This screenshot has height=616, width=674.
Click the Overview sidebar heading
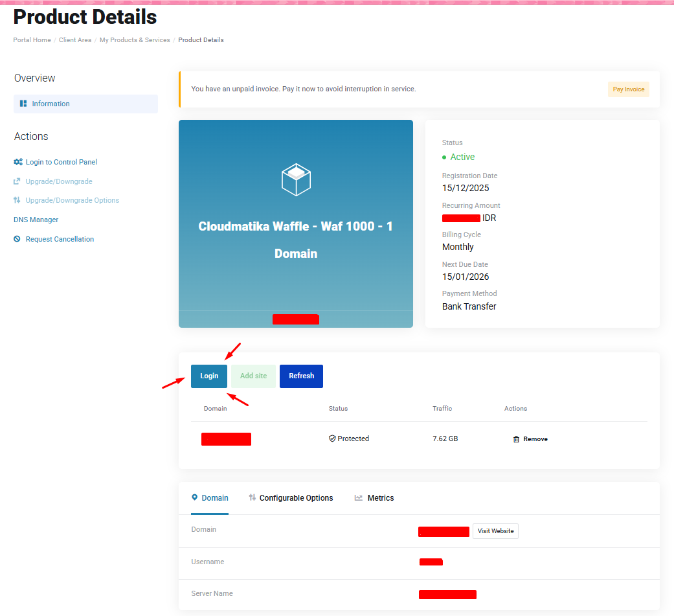(x=35, y=78)
